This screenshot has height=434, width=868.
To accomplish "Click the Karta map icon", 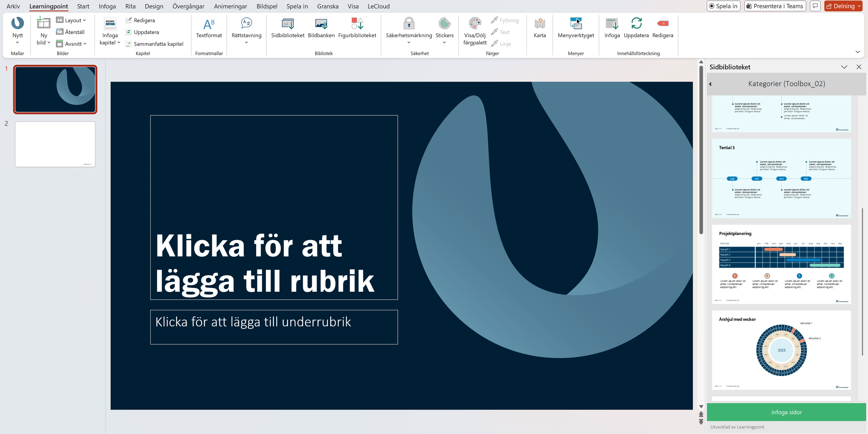I will click(540, 24).
